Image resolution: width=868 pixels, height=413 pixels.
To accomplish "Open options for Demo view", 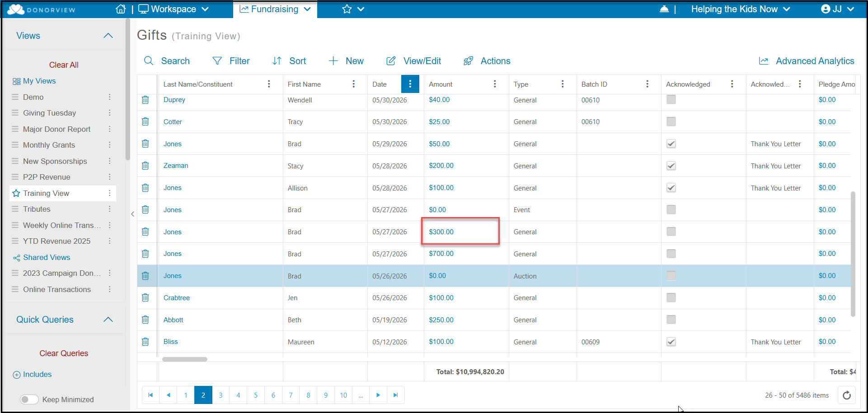I will tap(109, 97).
